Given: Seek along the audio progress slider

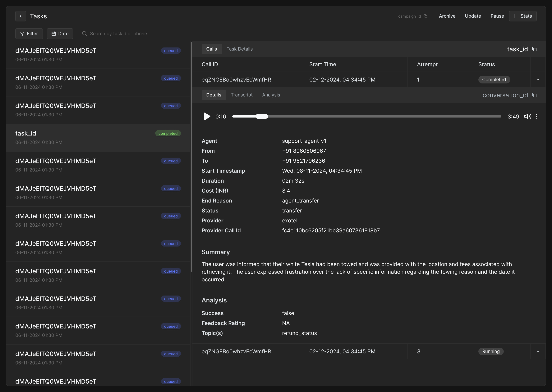Looking at the screenshot, I should (x=366, y=117).
